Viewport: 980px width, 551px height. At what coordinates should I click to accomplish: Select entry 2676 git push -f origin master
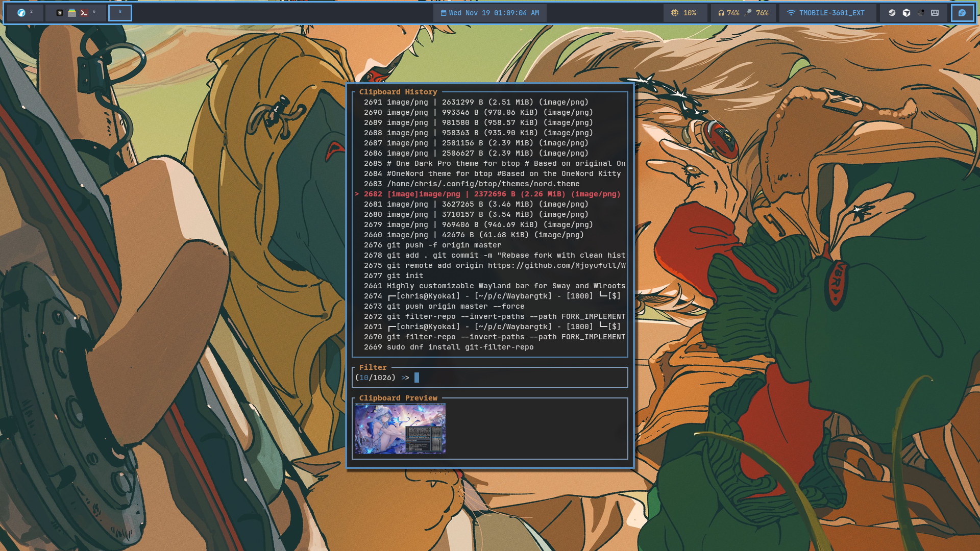[432, 245]
